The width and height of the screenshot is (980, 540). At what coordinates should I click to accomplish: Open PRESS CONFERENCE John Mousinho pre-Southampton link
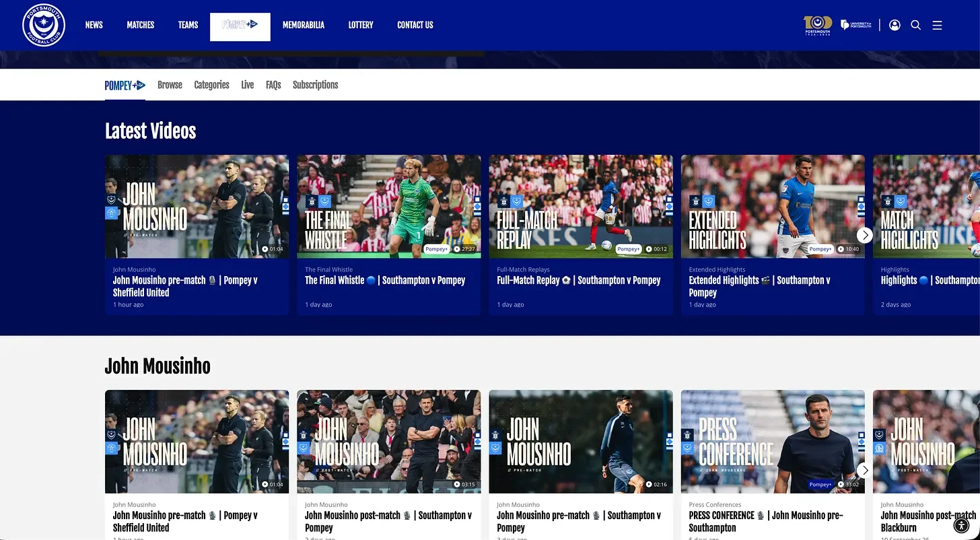(766, 521)
